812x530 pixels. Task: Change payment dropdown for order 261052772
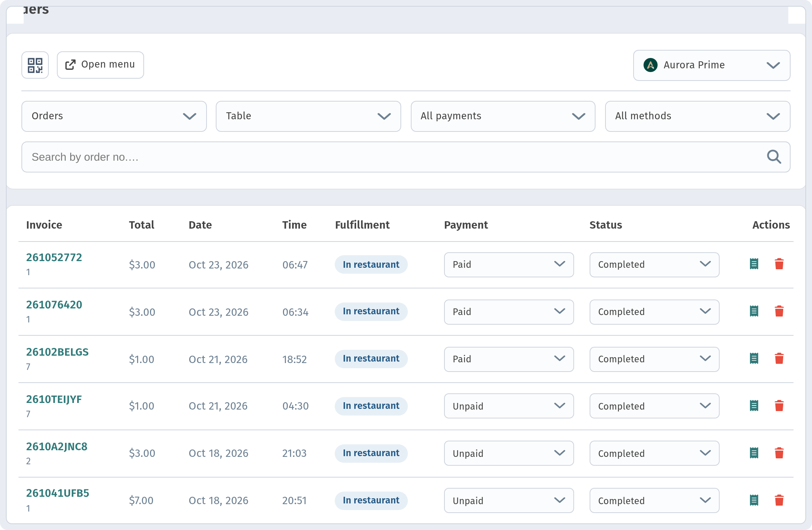[509, 265]
